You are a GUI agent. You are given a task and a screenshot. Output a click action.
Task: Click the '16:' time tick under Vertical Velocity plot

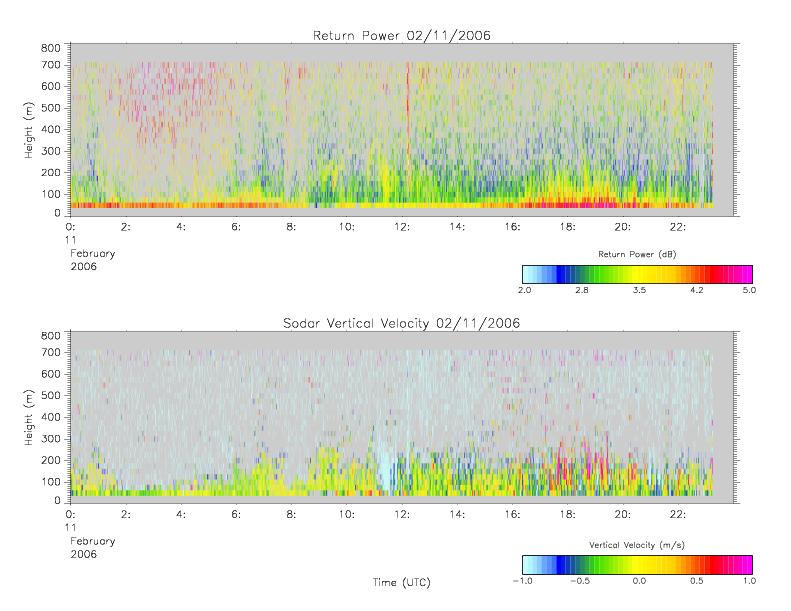pos(512,514)
